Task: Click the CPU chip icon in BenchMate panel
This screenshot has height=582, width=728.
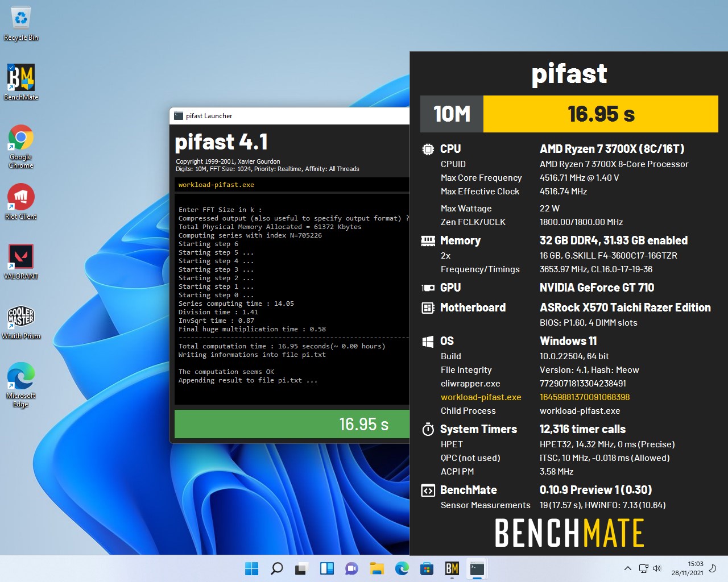Action: (x=428, y=149)
